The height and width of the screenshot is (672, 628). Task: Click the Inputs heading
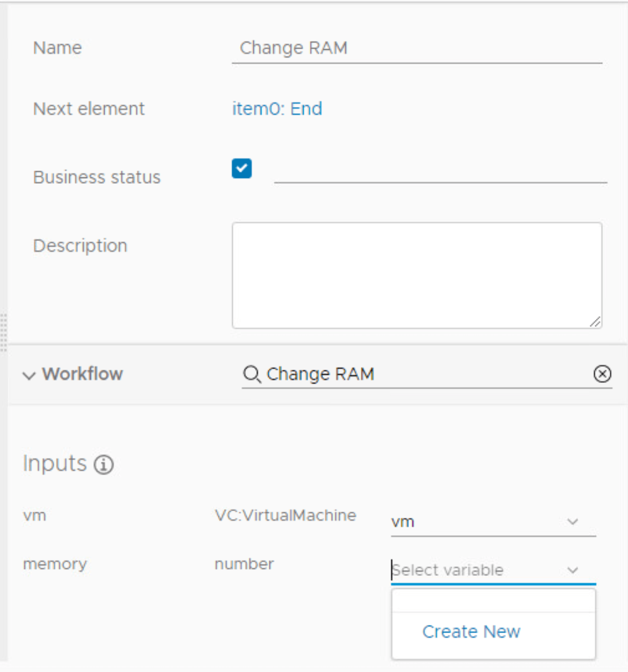click(x=55, y=464)
